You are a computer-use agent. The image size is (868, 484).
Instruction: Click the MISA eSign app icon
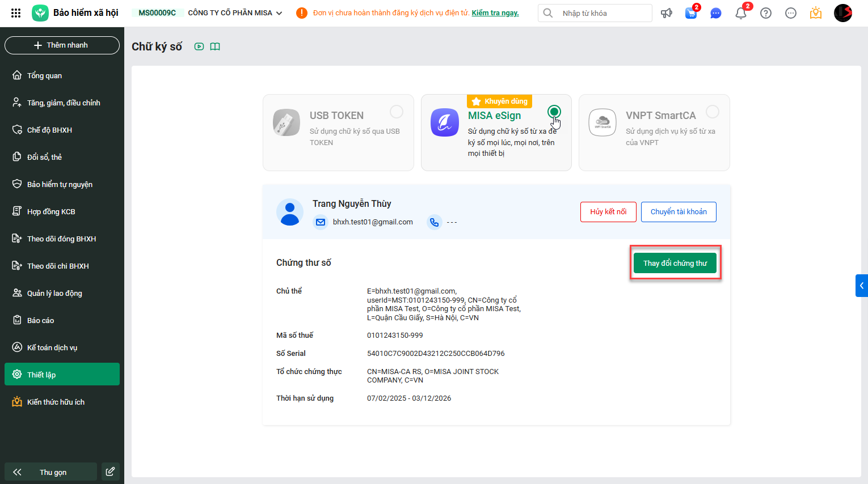tap(445, 122)
